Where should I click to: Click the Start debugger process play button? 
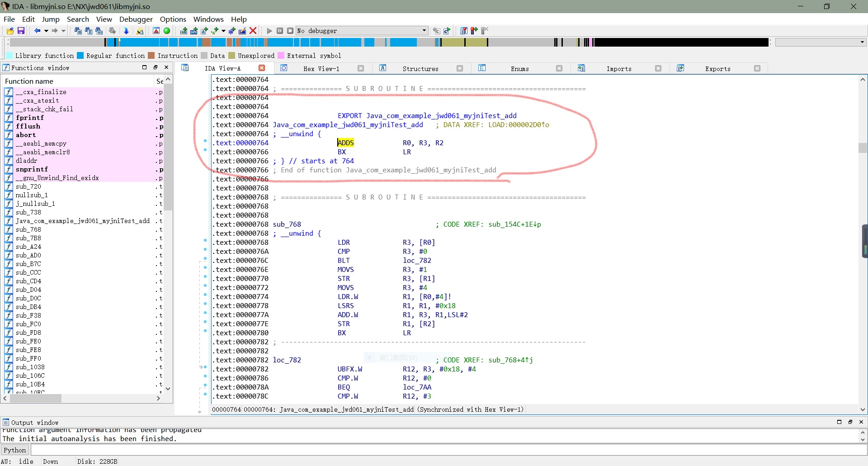point(269,31)
